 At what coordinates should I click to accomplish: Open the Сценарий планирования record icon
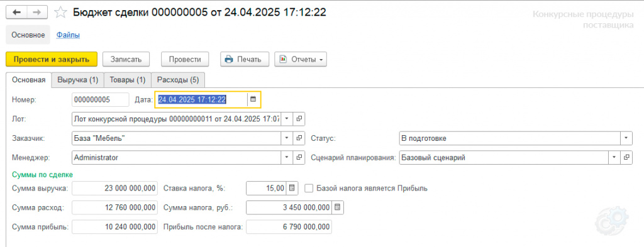pyautogui.click(x=626, y=157)
